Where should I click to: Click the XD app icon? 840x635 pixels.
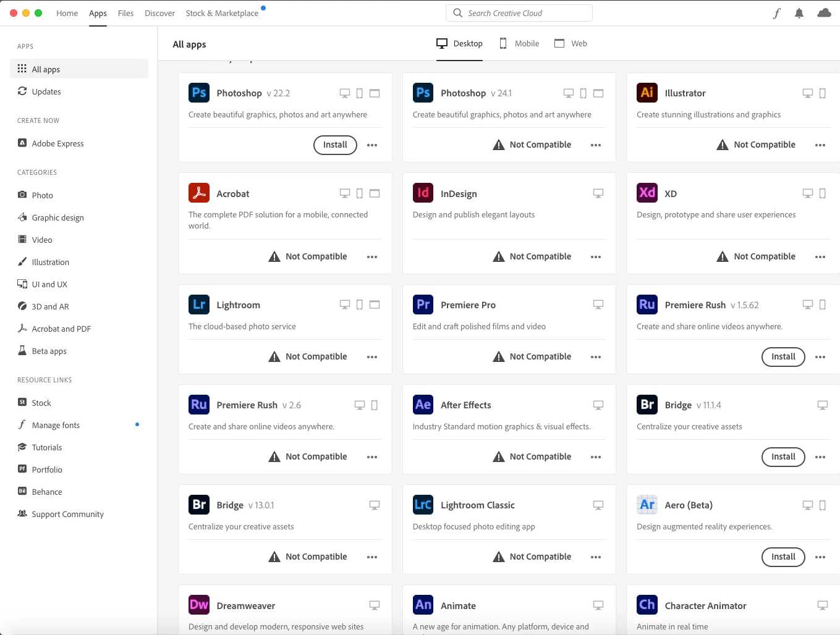[647, 193]
